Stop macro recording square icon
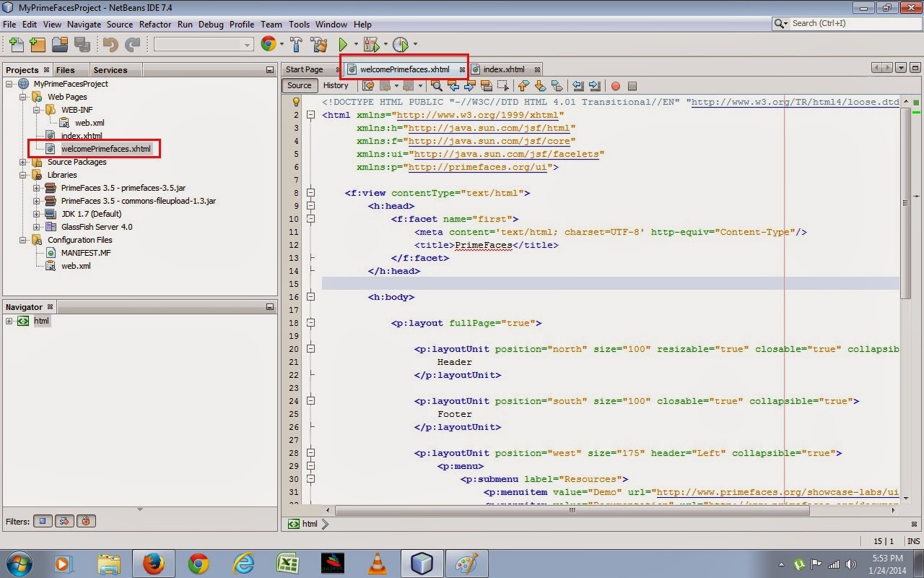This screenshot has height=578, width=924. pyautogui.click(x=632, y=86)
